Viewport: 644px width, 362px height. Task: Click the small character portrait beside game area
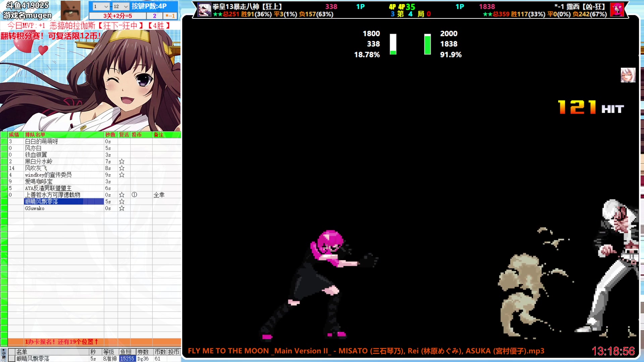(x=628, y=75)
